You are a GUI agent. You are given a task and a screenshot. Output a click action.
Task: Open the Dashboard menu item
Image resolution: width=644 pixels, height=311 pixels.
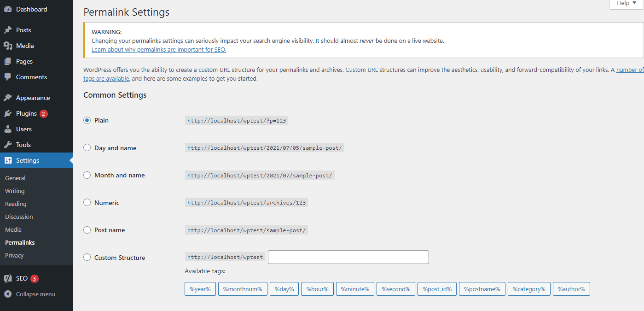(x=36, y=9)
